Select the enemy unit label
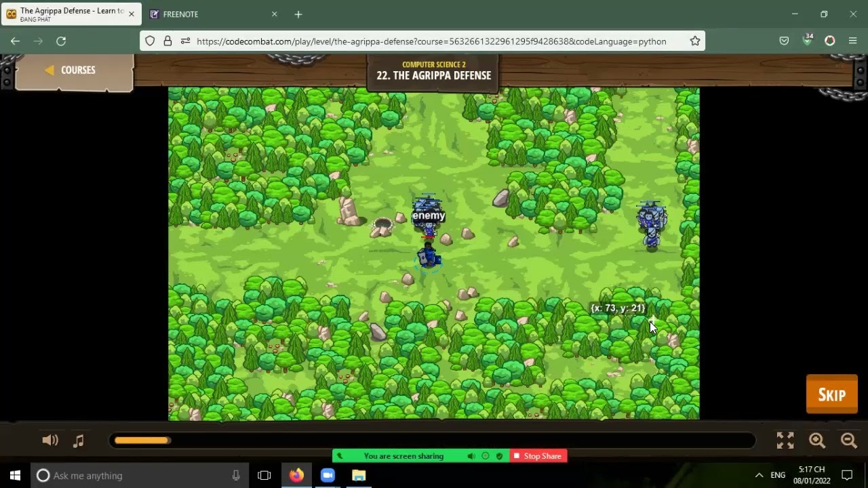 [429, 216]
